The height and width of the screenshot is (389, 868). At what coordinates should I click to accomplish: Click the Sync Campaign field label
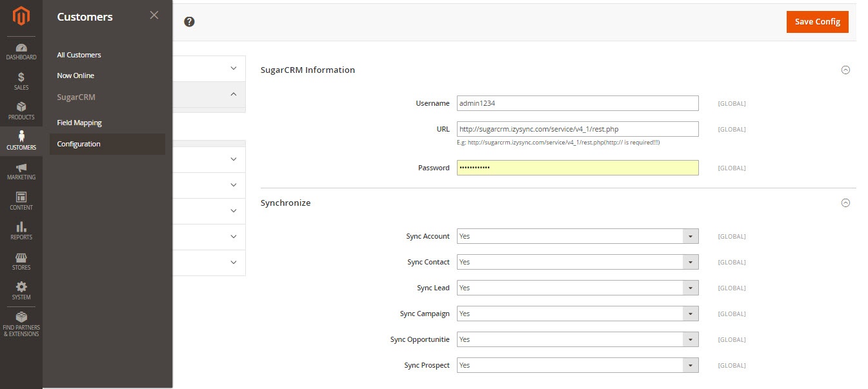pyautogui.click(x=425, y=314)
